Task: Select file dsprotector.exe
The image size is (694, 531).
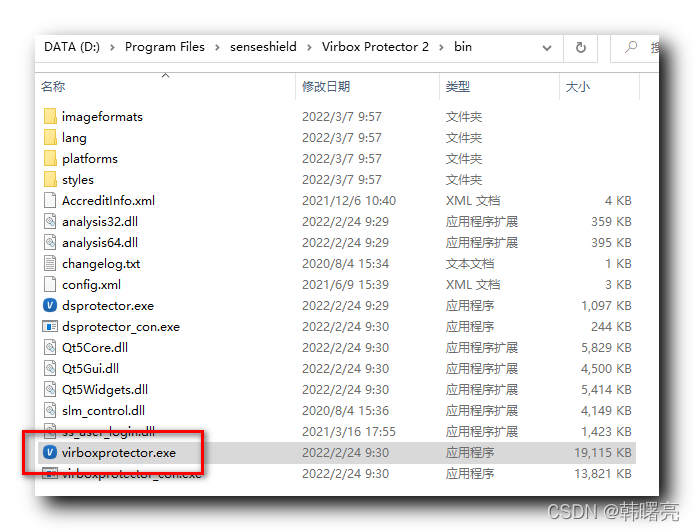Action: [108, 306]
